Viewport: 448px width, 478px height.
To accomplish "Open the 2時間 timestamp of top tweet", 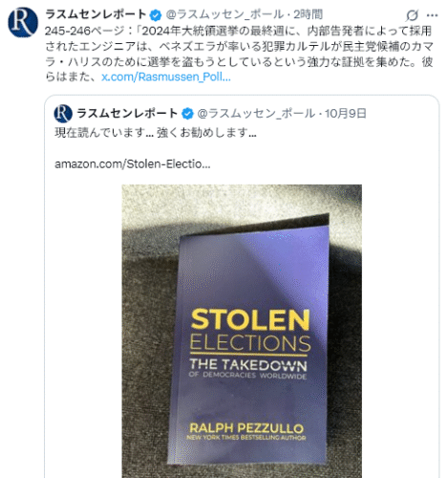I will coord(308,14).
